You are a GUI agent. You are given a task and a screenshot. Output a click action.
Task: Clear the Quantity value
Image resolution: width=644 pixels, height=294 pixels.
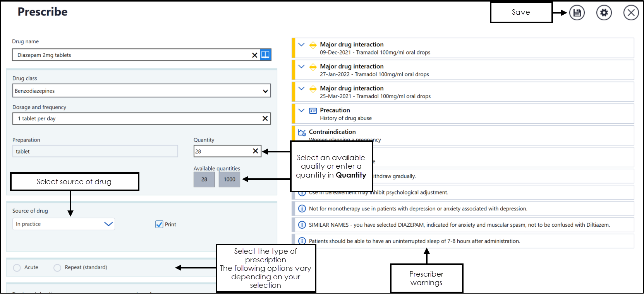(x=255, y=151)
